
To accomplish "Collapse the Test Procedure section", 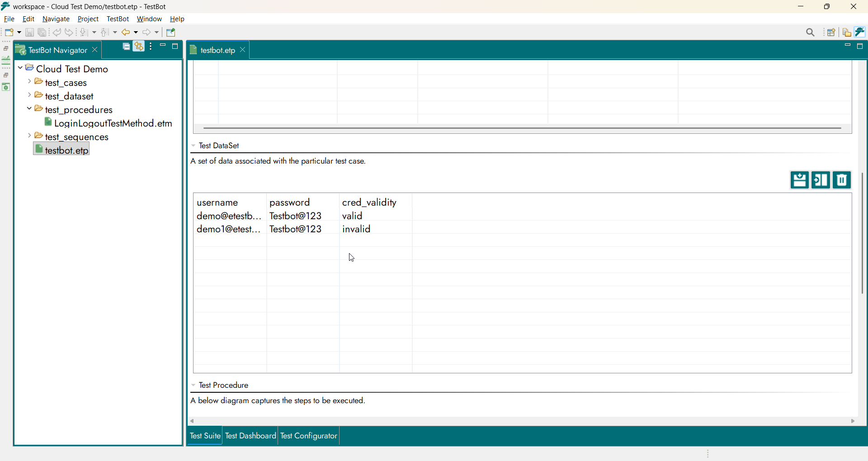I will (193, 386).
